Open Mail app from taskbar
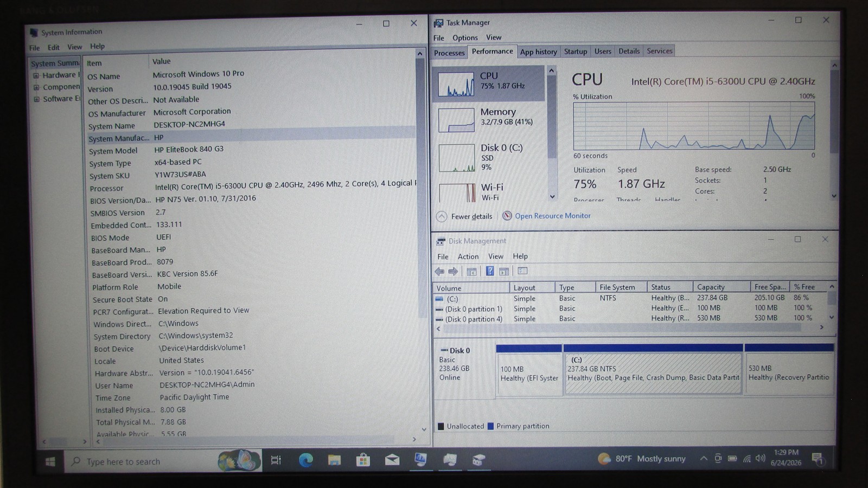Screen dimensions: 868x488 point(392,460)
